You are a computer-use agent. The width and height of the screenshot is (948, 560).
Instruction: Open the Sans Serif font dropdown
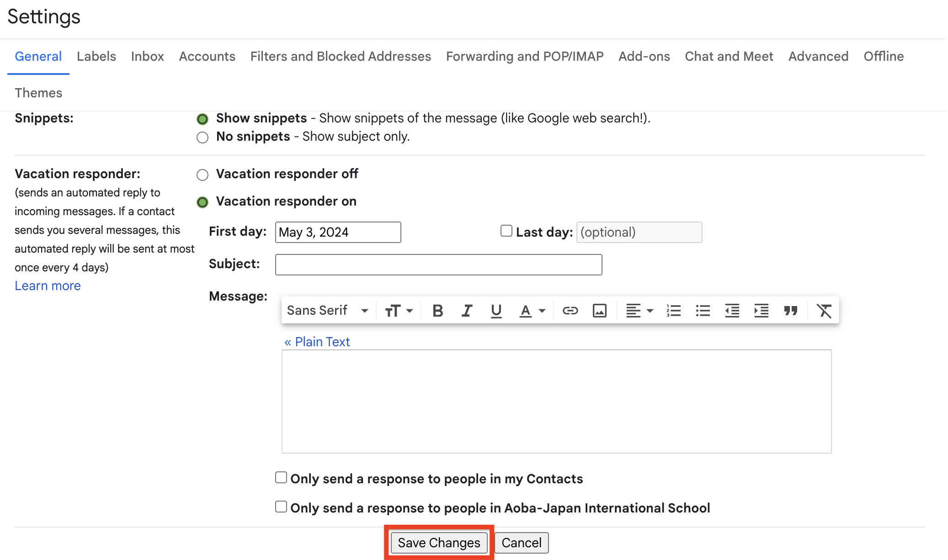coord(327,311)
